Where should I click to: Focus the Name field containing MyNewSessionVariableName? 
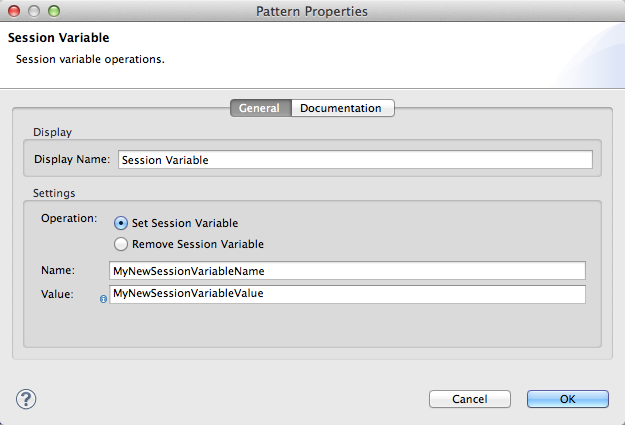click(346, 270)
